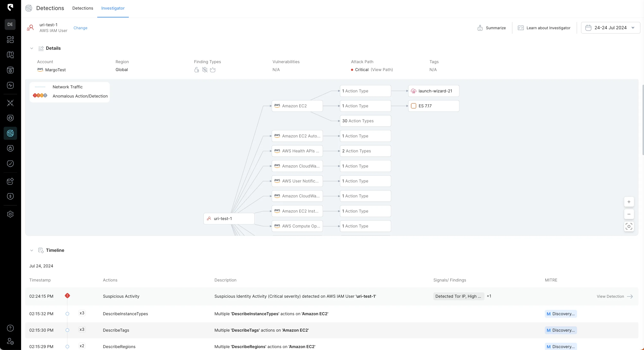Viewport: 644px width, 350px height.
Task: Click the second finding type bug icon
Action: click(205, 70)
